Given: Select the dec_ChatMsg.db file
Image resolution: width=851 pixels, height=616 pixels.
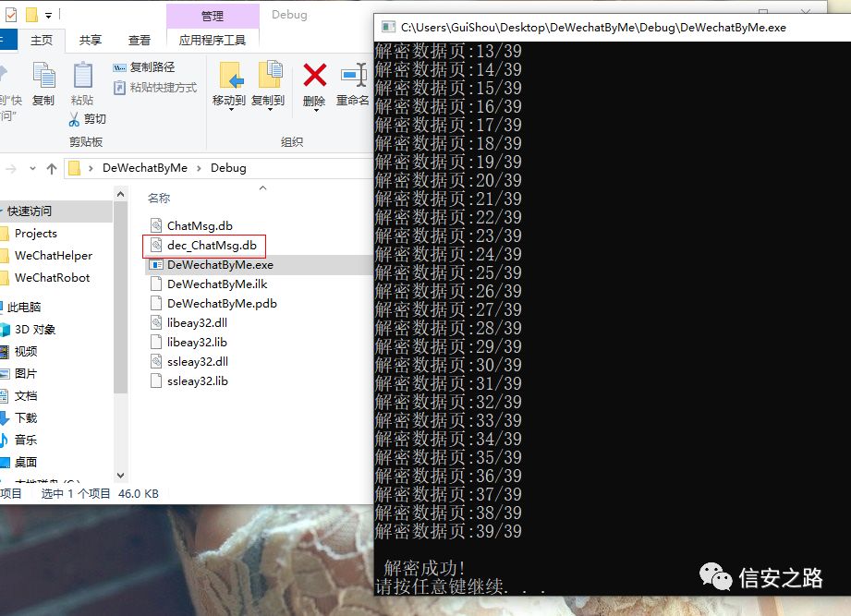Looking at the screenshot, I should click(212, 245).
